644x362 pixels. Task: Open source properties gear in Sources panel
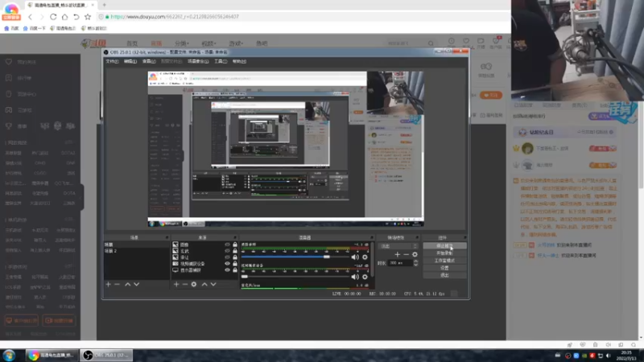[x=194, y=284]
